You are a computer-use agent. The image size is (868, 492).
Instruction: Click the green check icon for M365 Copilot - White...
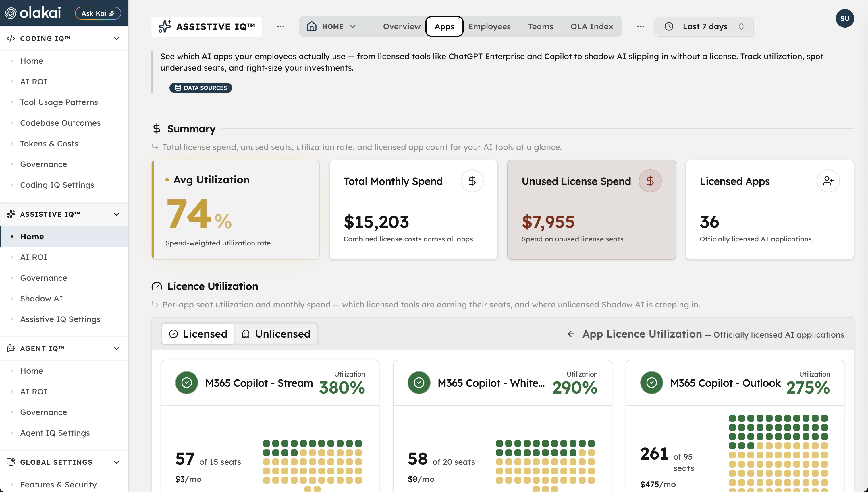pyautogui.click(x=418, y=383)
